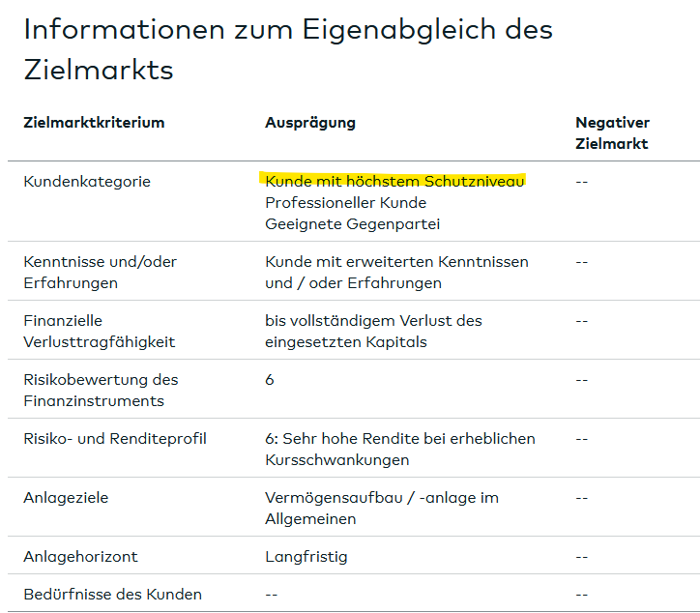The image size is (700, 613).
Task: Click the 'Anlageziele' row label
Action: (66, 498)
